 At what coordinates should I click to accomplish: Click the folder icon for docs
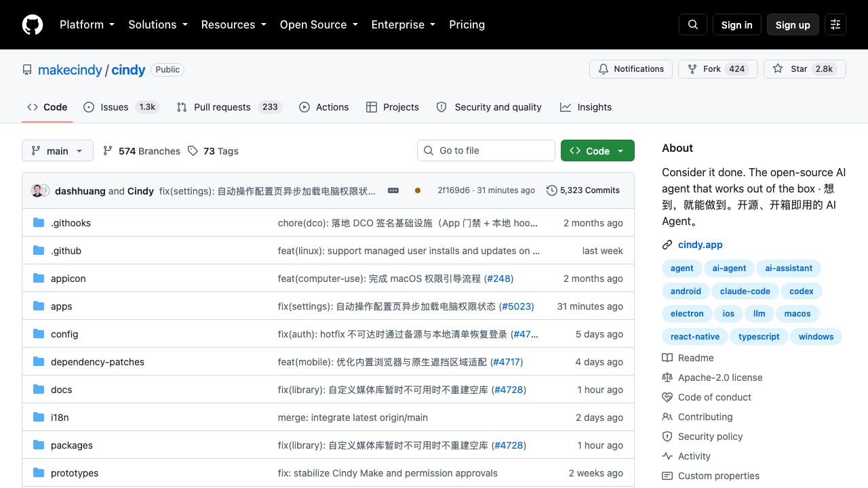pyautogui.click(x=39, y=390)
